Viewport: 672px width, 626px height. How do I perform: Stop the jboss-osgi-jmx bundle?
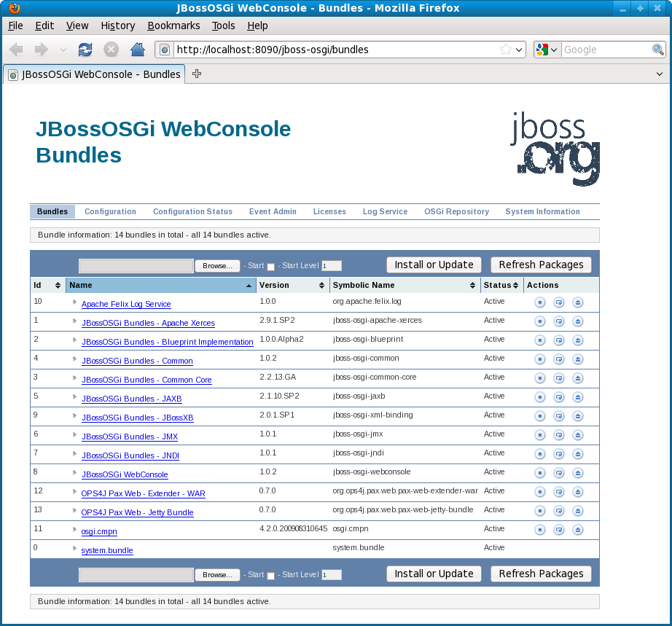click(x=540, y=435)
